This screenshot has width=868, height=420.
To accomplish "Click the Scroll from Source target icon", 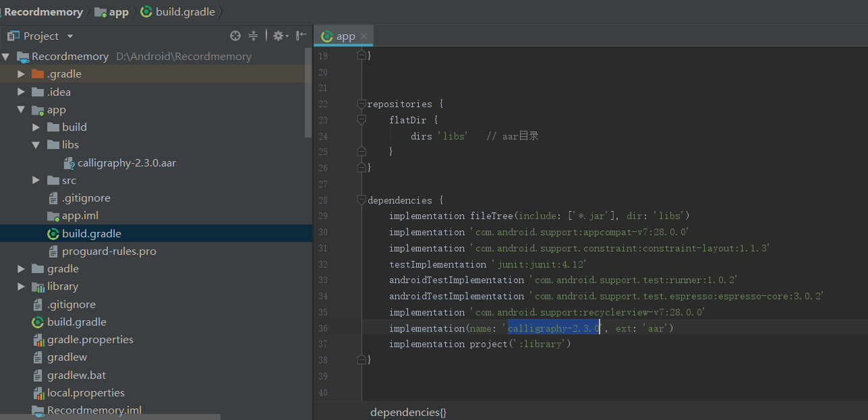I will pyautogui.click(x=235, y=36).
